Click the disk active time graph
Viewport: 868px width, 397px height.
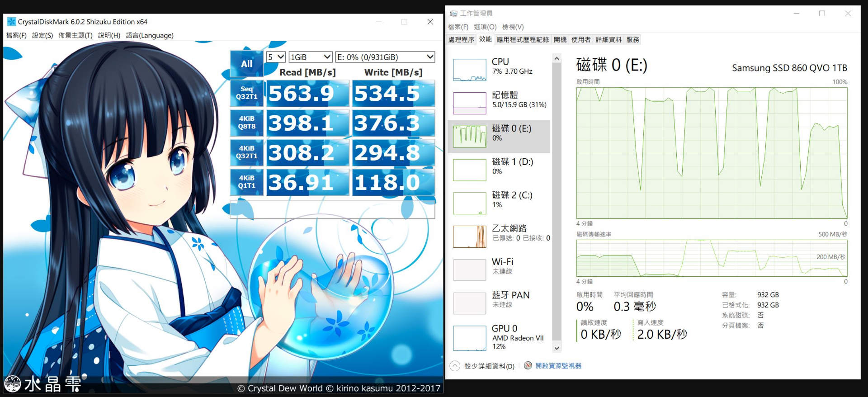[712, 153]
